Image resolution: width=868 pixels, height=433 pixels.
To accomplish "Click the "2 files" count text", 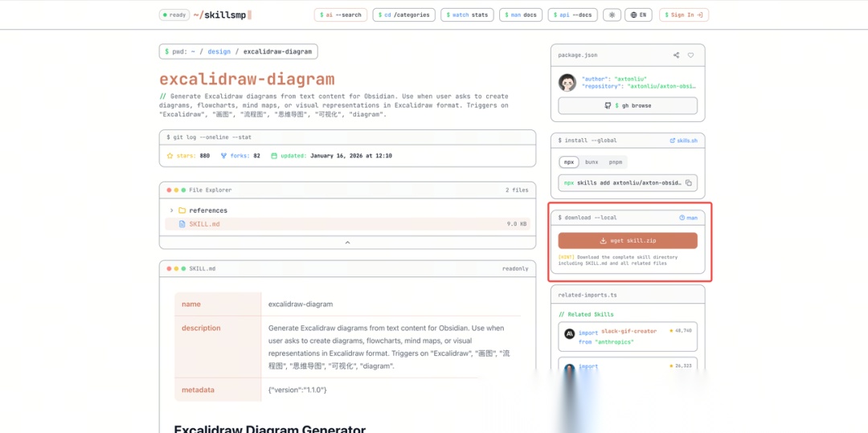I will (517, 190).
